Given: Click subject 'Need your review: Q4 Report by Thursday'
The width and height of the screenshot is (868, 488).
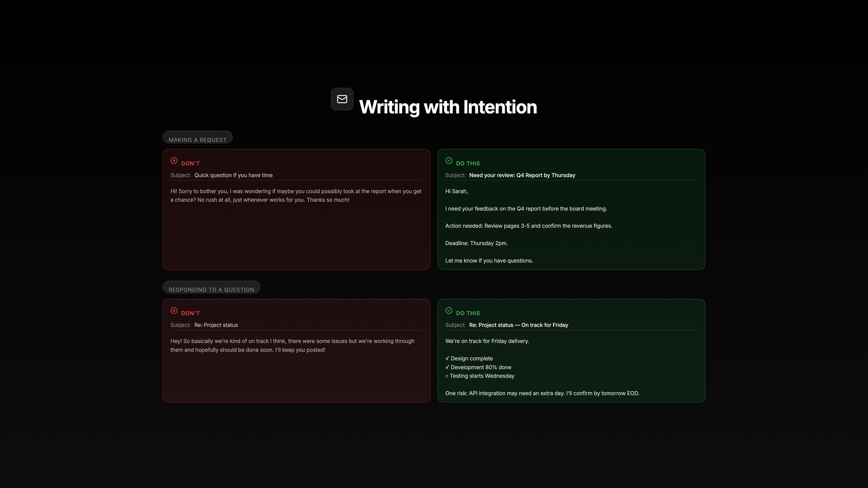Looking at the screenshot, I should point(522,175).
